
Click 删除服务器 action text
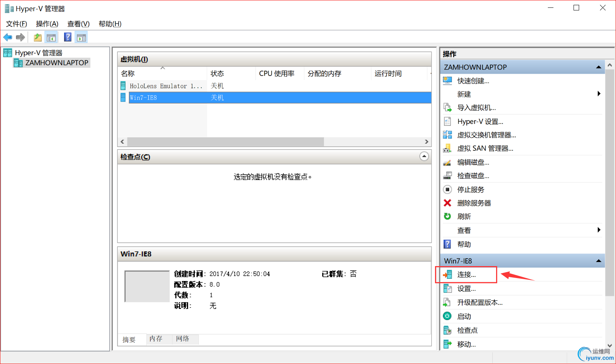pyautogui.click(x=474, y=203)
